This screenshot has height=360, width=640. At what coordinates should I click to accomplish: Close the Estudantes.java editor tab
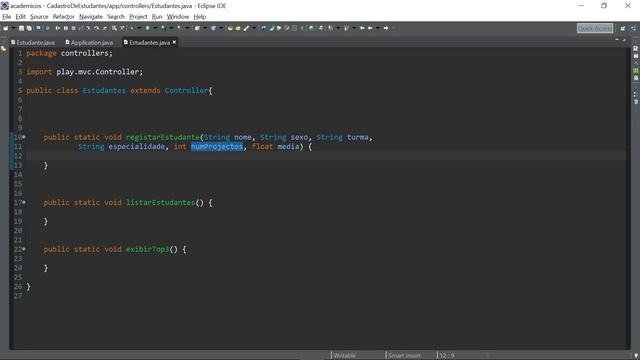174,42
